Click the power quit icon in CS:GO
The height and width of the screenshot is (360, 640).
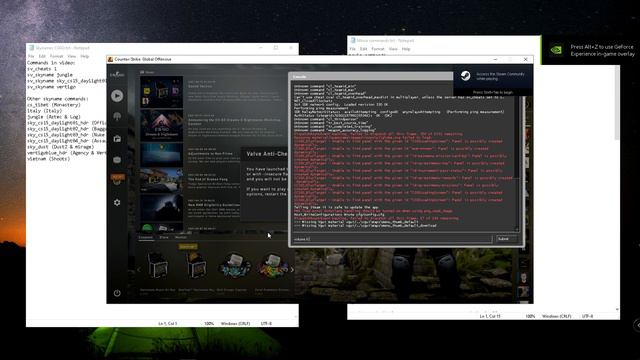[117, 293]
